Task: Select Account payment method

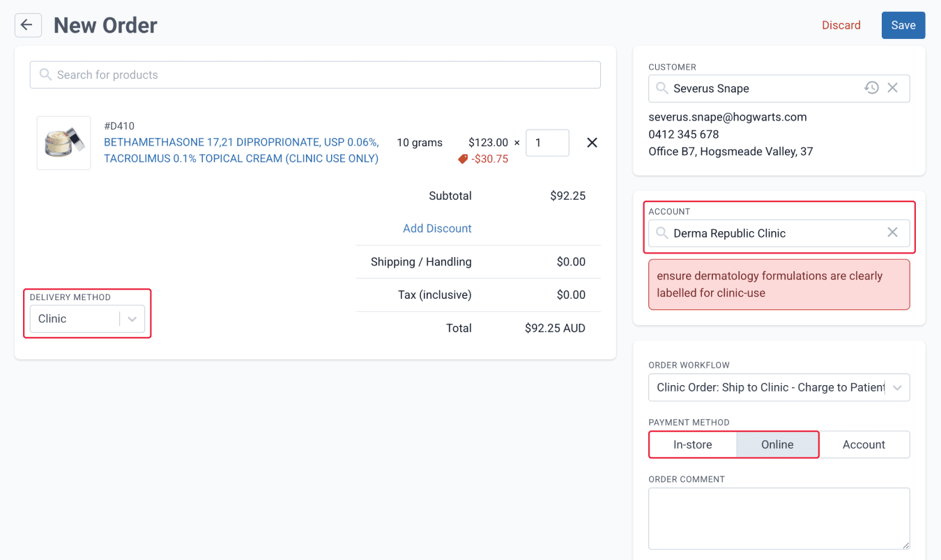Action: pos(864,444)
